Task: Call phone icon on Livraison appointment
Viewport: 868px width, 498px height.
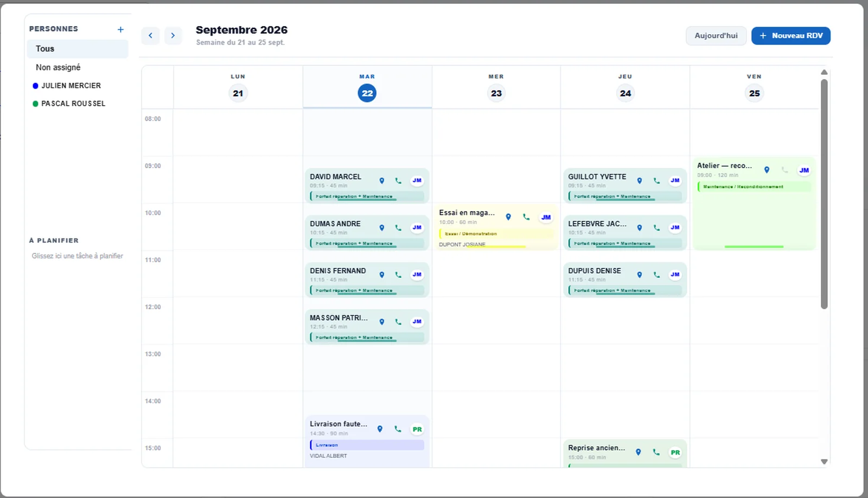Action: pos(398,429)
